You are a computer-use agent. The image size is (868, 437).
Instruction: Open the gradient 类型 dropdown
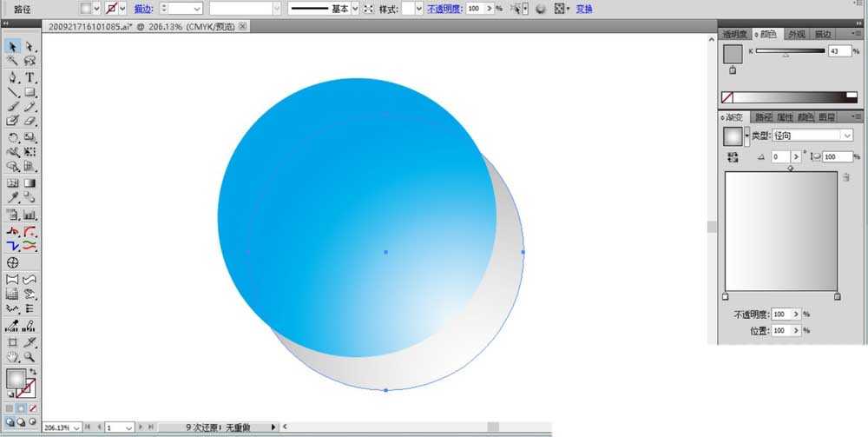point(812,136)
